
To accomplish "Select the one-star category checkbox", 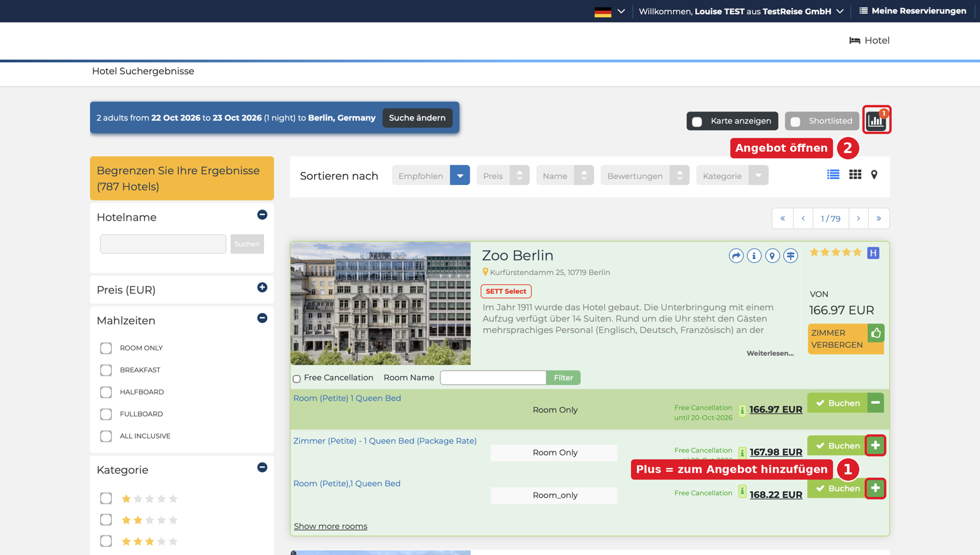I will pyautogui.click(x=106, y=499).
